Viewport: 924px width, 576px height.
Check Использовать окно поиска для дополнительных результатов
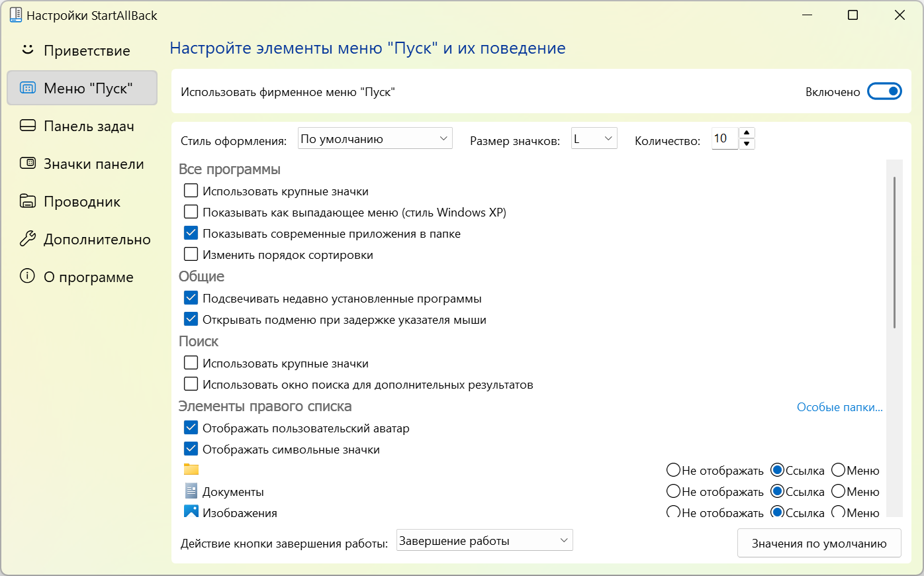(191, 384)
